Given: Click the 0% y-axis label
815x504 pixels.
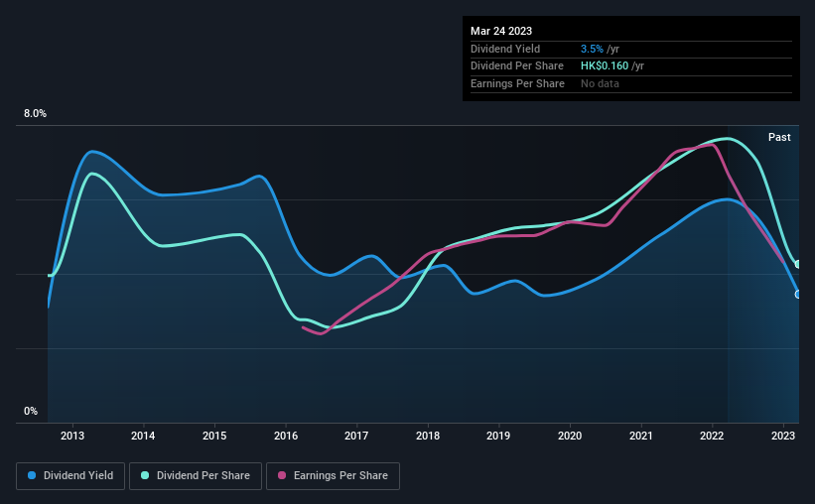Looking at the screenshot, I should [31, 411].
